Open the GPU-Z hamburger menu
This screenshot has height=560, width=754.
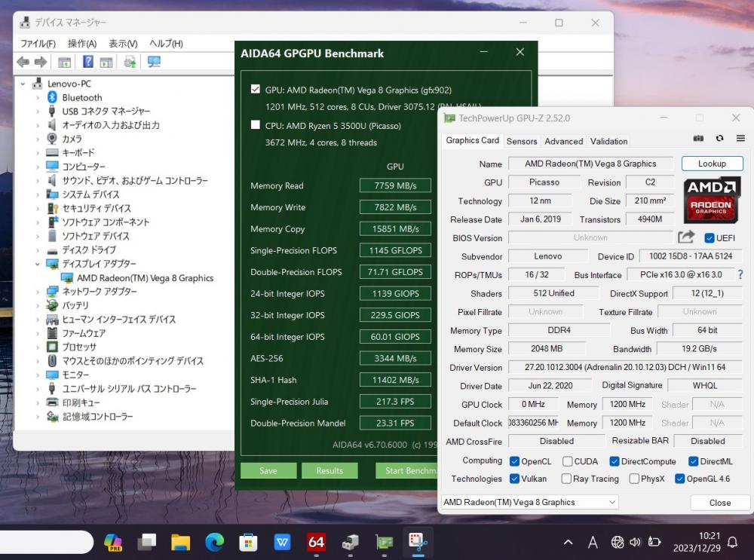pos(740,139)
